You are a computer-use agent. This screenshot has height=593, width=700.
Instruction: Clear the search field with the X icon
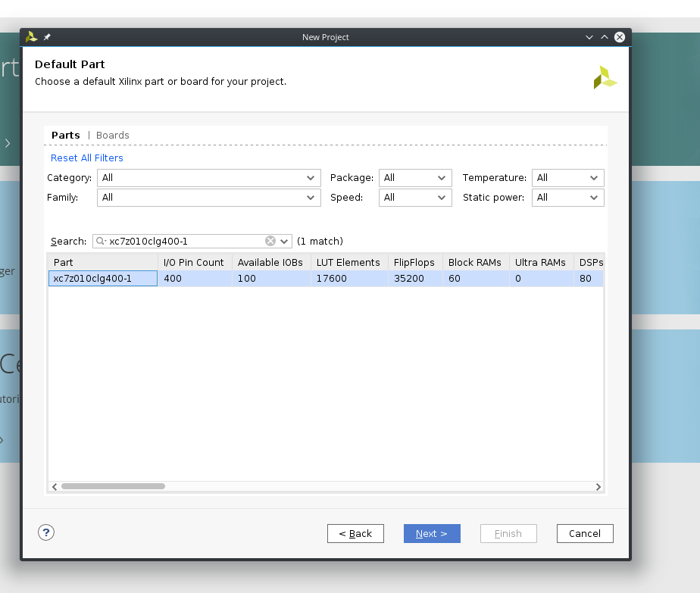[270, 241]
